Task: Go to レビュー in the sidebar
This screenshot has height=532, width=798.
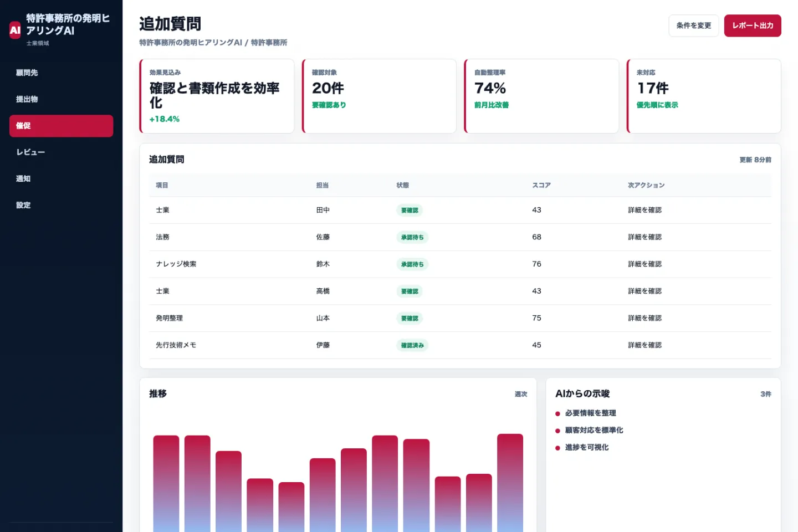Action: pyautogui.click(x=61, y=152)
